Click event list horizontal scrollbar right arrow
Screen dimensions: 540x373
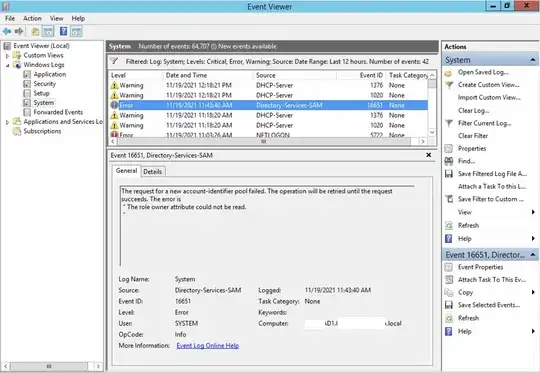click(423, 142)
